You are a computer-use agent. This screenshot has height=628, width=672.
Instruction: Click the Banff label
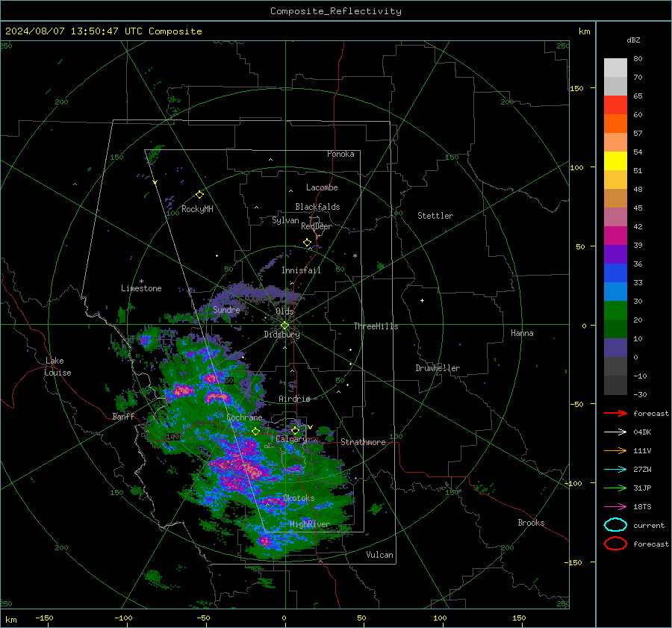[x=123, y=416]
